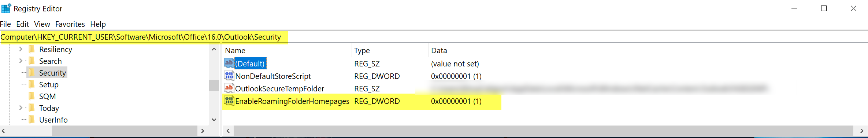The width and height of the screenshot is (868, 138).
Task: Click the EnableRoamingFolderHomepages DWORD icon
Action: (x=229, y=101)
